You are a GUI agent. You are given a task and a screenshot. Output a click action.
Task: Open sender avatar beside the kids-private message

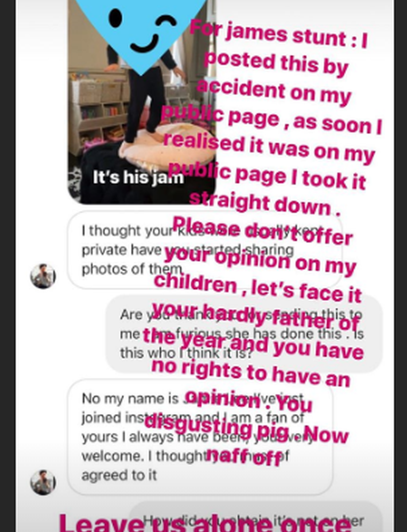43,276
